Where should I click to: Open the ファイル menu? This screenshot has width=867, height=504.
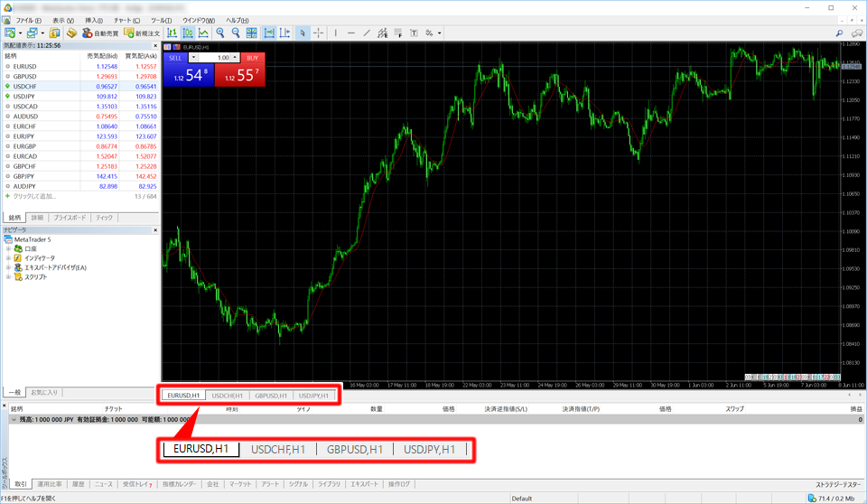click(28, 21)
